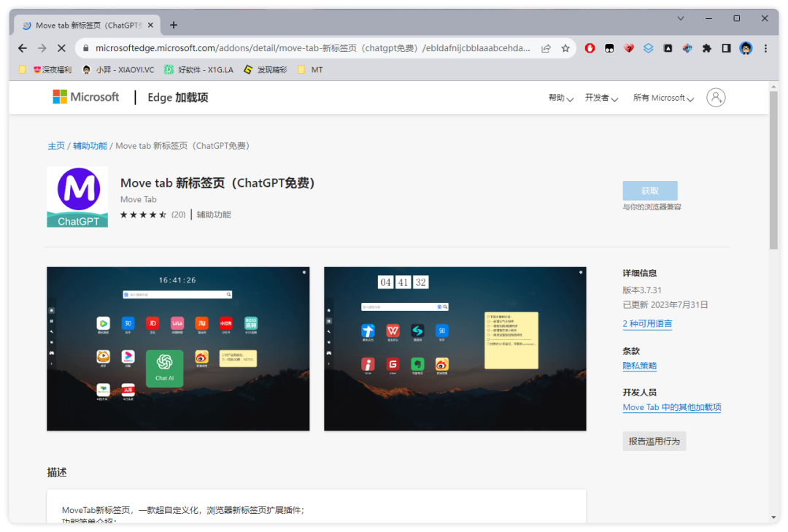Open the 小羿 - XIAOYI.VC bookmark

tap(118, 70)
